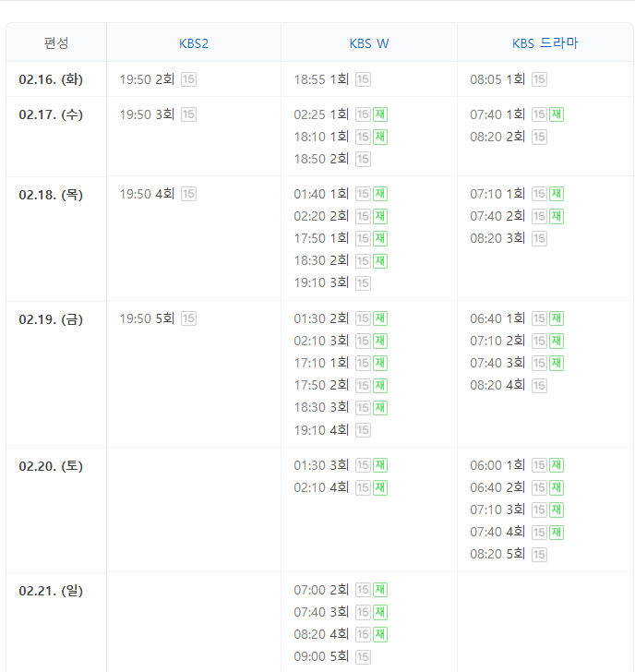Select the date 02.17. (수)

point(51,114)
